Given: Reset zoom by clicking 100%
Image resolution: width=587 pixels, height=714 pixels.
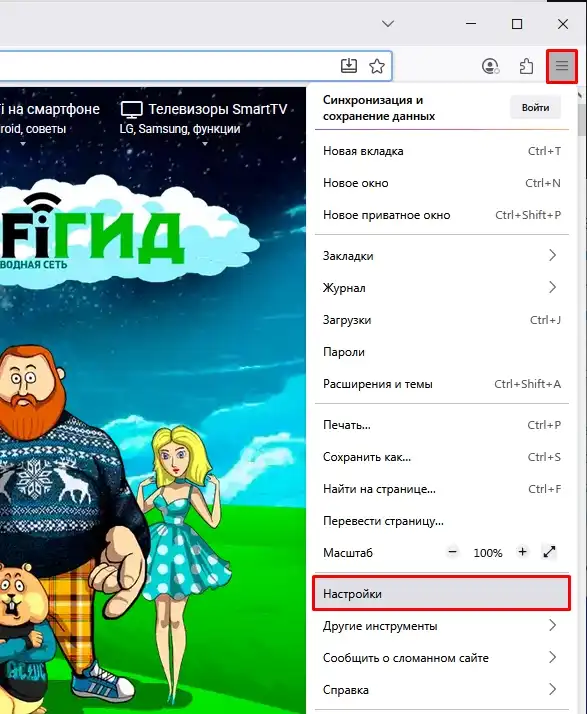Looking at the screenshot, I should point(488,553).
